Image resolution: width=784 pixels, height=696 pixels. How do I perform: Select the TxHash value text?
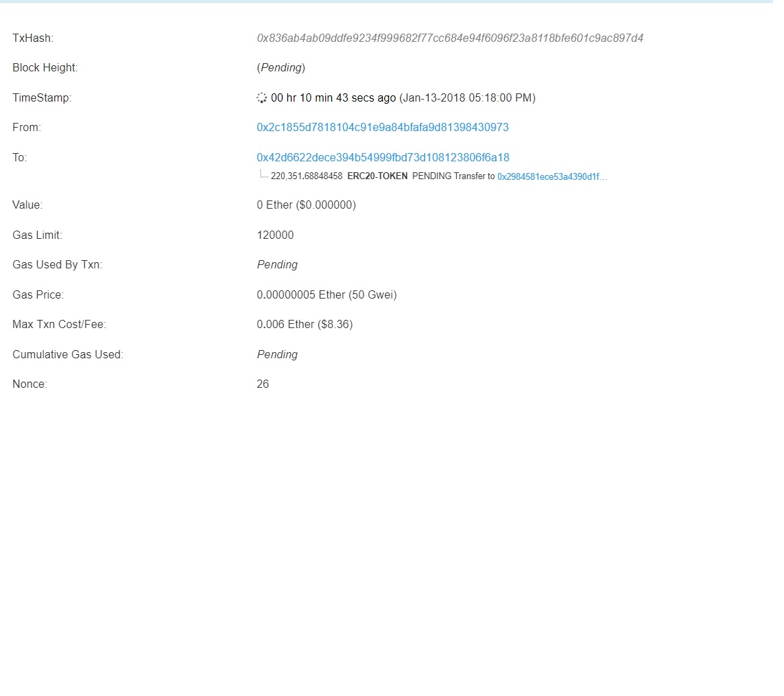(450, 38)
